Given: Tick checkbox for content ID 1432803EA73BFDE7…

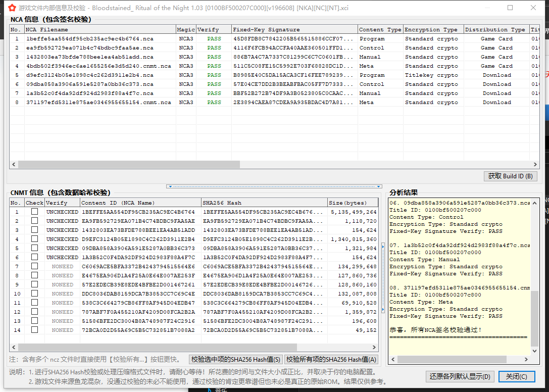Looking at the screenshot, I should click(x=34, y=230).
